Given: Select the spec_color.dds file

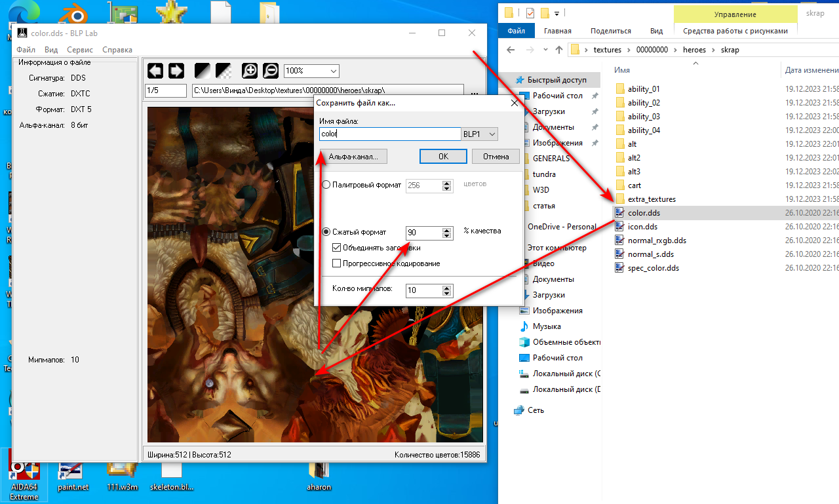Looking at the screenshot, I should tap(653, 267).
